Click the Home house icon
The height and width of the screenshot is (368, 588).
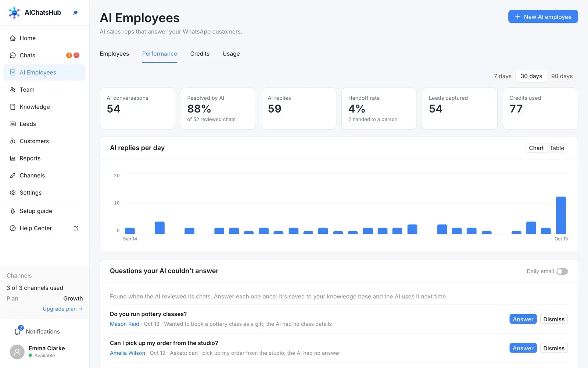tap(13, 38)
